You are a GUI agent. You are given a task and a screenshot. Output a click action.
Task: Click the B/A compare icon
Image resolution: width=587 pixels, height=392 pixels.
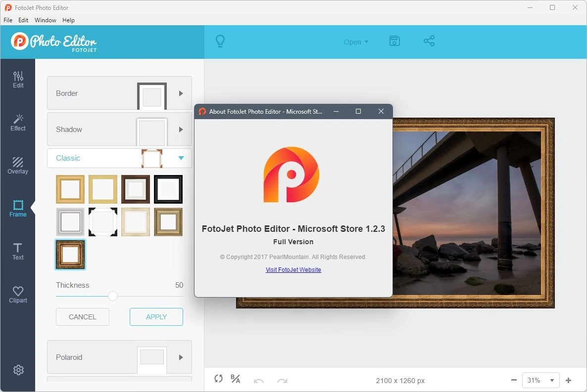coord(235,379)
